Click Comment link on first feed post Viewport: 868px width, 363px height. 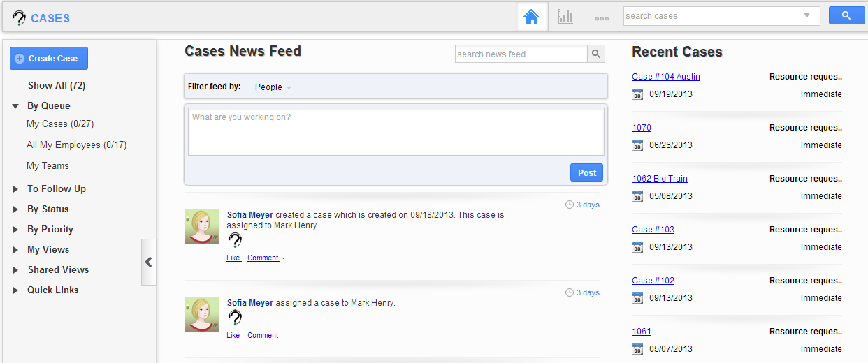pyautogui.click(x=263, y=258)
